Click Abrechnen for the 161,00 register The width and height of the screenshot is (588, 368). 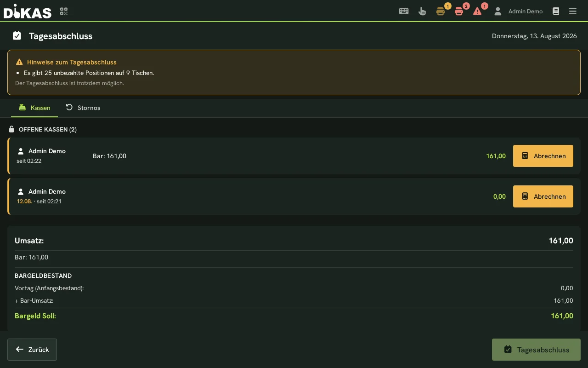pyautogui.click(x=543, y=156)
